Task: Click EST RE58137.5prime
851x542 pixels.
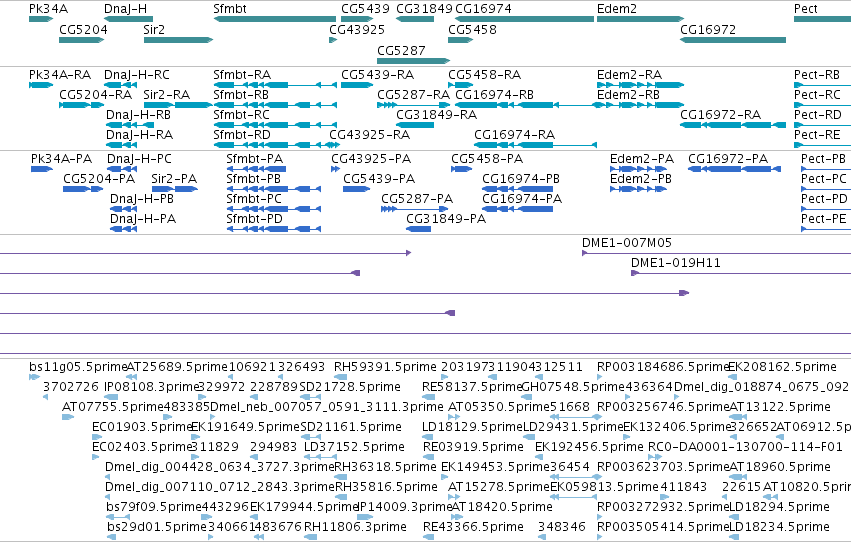Action: (429, 397)
